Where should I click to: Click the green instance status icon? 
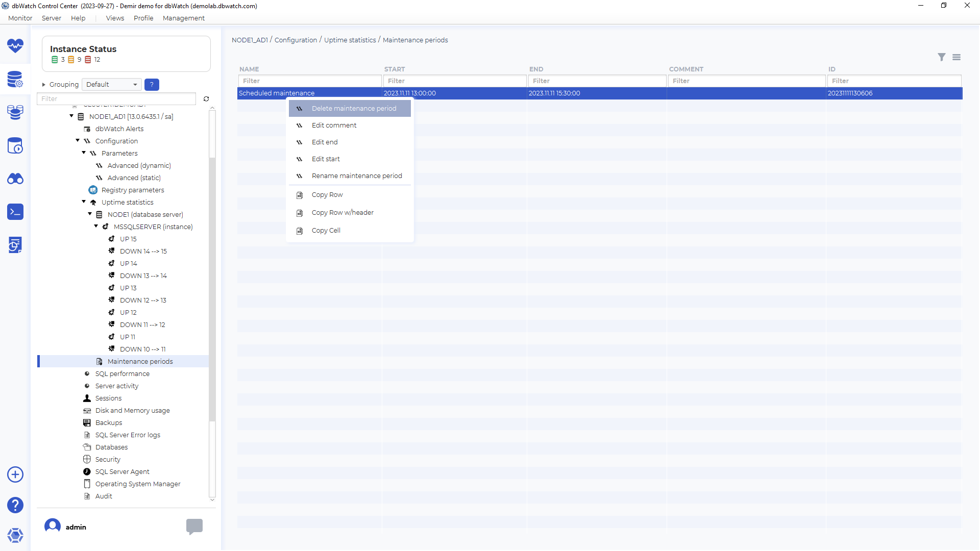[x=55, y=60]
